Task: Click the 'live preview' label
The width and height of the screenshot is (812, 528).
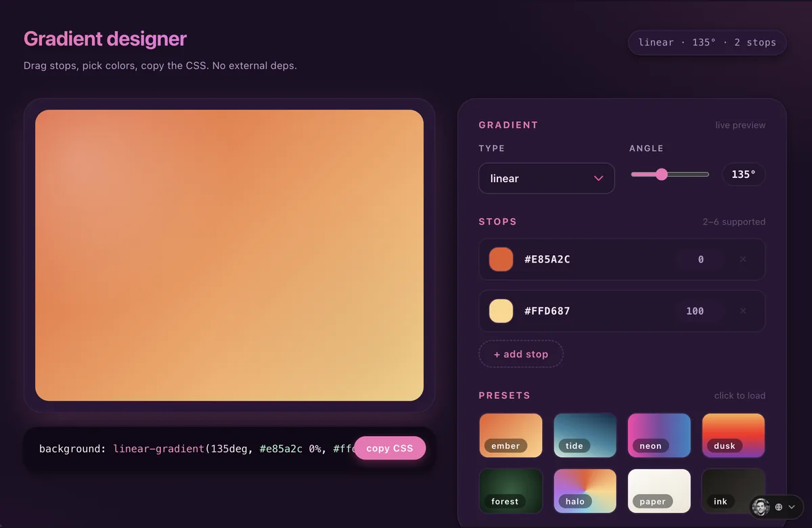Action: click(740, 125)
